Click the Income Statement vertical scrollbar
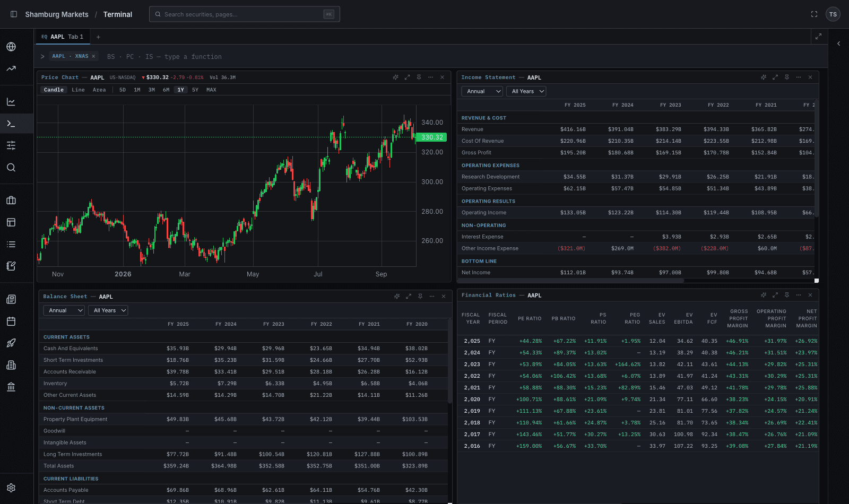 point(816,158)
